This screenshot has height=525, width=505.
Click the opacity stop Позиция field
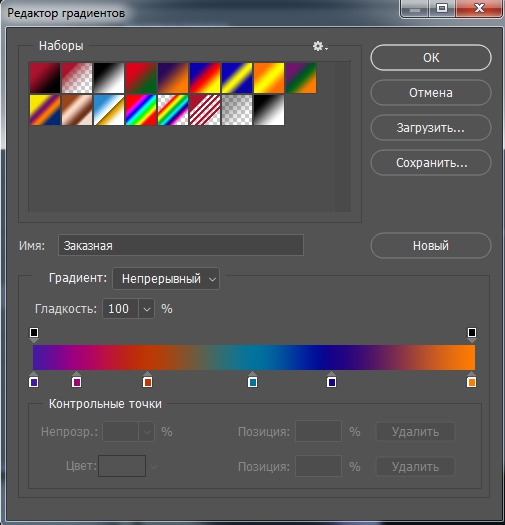318,431
